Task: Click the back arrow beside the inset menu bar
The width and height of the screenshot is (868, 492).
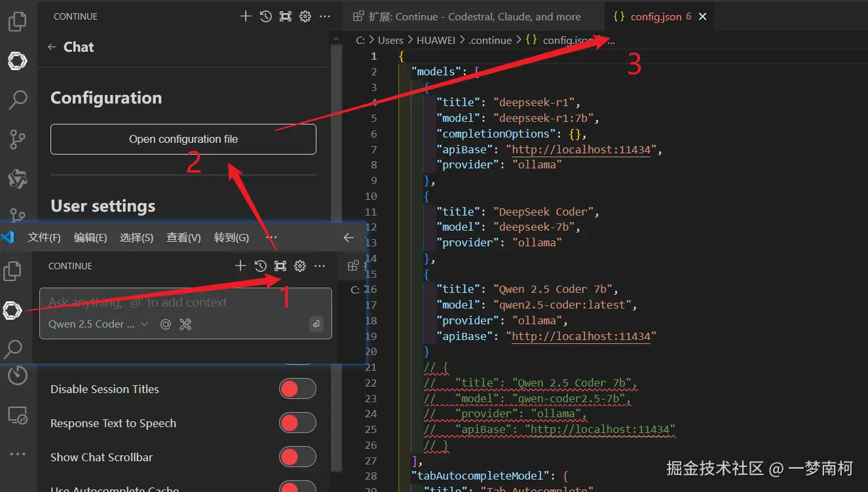Action: click(x=349, y=238)
